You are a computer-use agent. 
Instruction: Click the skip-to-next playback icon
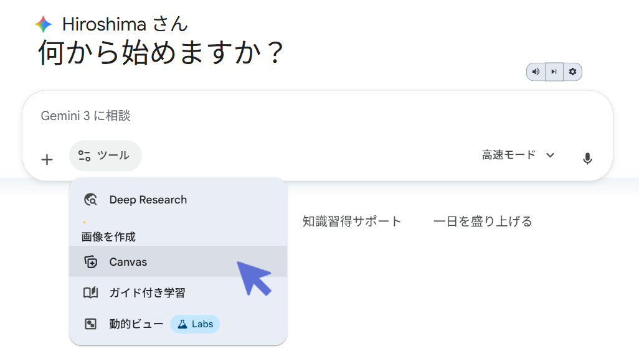pos(554,72)
